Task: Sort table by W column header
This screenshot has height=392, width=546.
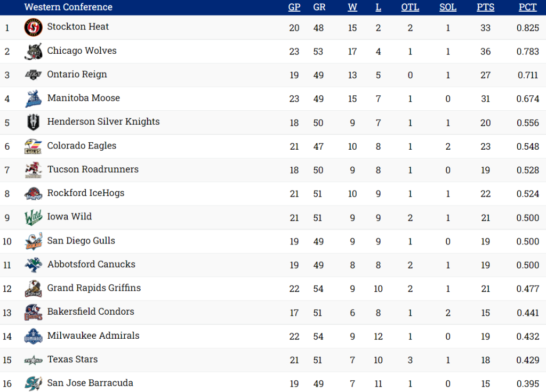Action: coord(352,7)
